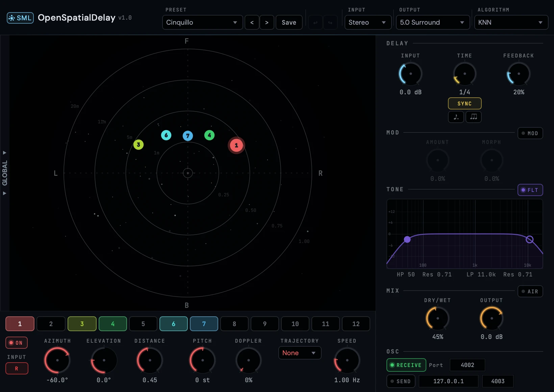554x392 pixels.
Task: Click the mix OUTPUT level knob
Action: [492, 318]
